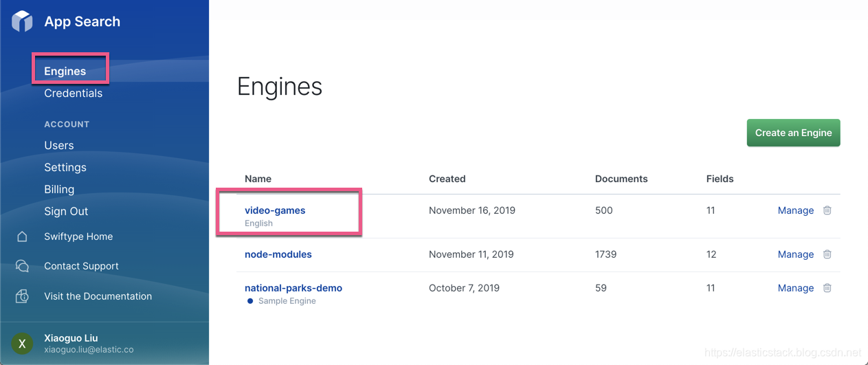Screen dimensions: 868x365
Task: Open the node-modules engine link
Action: click(278, 254)
